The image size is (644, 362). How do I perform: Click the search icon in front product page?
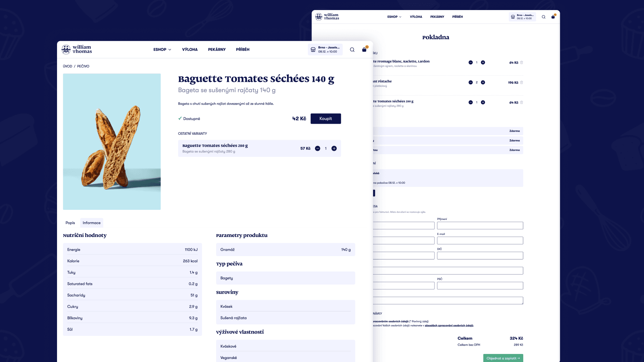tap(352, 50)
